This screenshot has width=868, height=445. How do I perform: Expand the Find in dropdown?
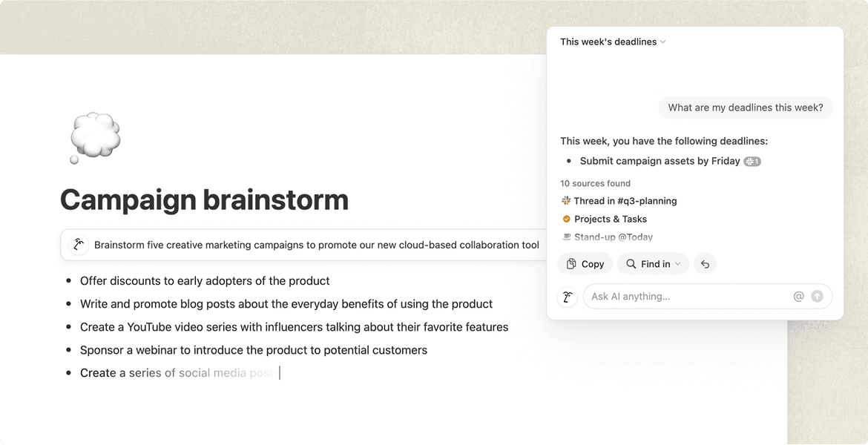tap(653, 264)
